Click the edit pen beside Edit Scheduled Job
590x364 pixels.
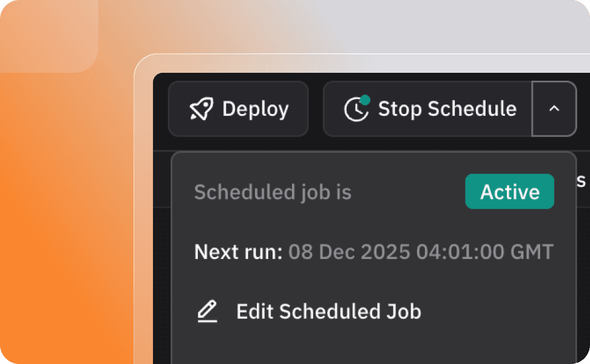pos(207,311)
